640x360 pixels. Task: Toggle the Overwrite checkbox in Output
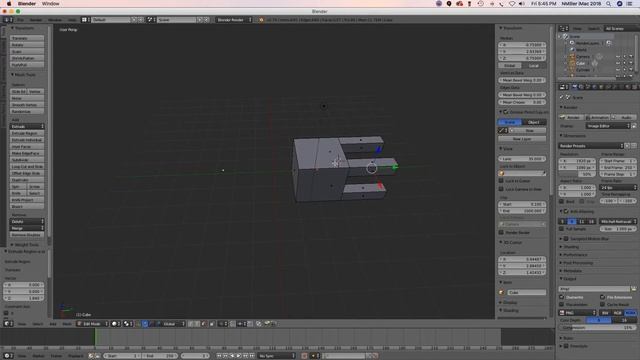[562, 297]
